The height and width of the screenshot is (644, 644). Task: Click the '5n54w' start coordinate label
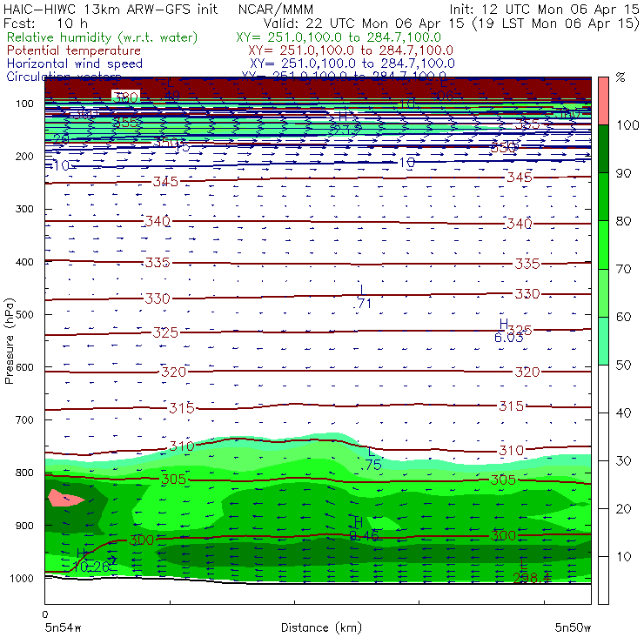pyautogui.click(x=64, y=627)
